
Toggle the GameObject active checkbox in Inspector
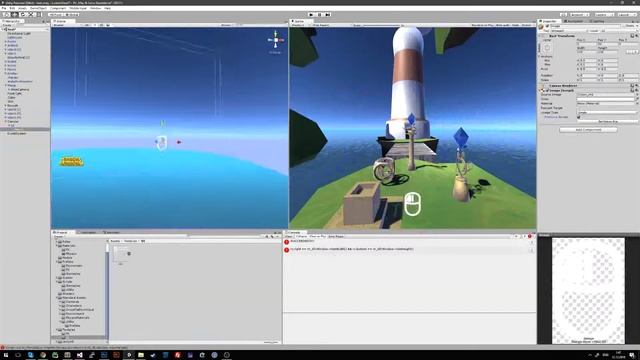pos(547,26)
